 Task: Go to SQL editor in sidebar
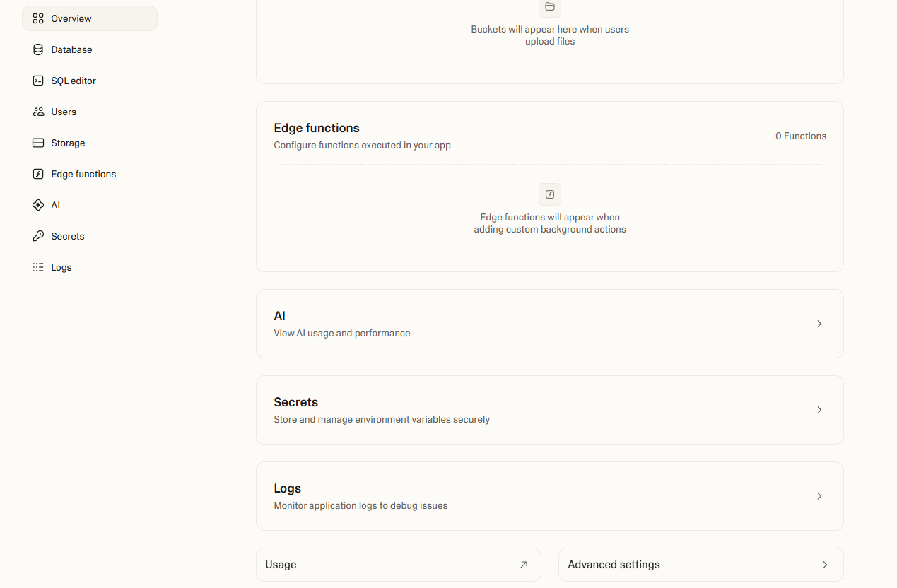[x=74, y=81]
